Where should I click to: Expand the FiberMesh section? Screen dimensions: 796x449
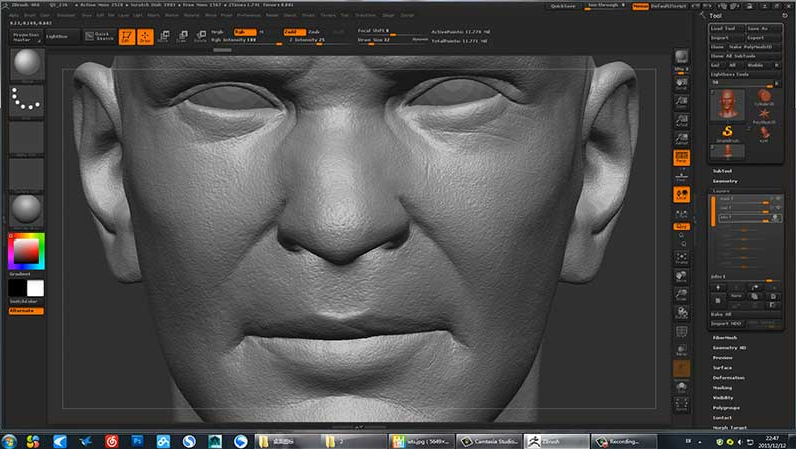click(724, 337)
